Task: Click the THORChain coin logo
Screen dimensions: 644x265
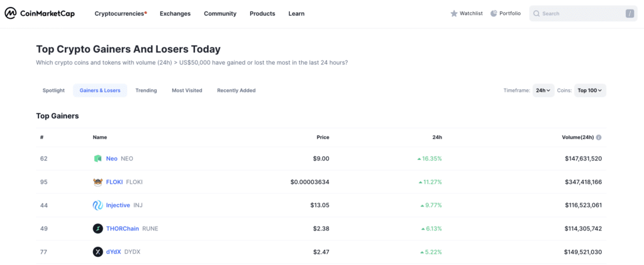Action: [x=97, y=228]
